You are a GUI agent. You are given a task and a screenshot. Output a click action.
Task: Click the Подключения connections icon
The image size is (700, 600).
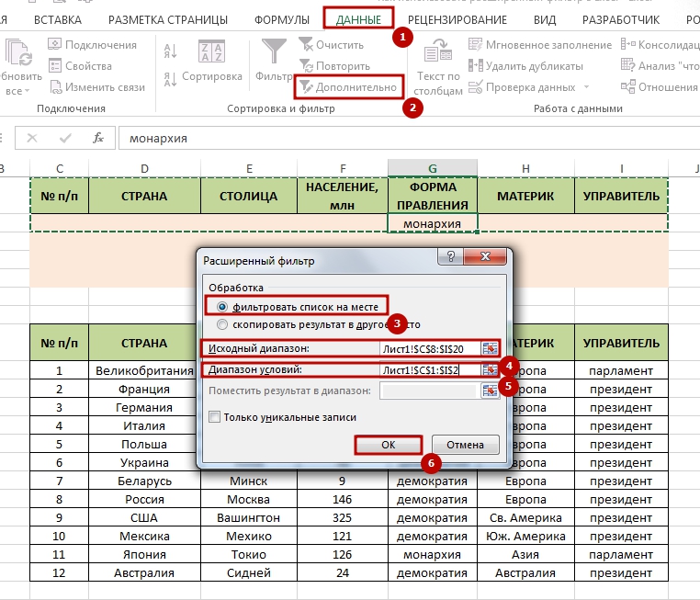[x=54, y=44]
